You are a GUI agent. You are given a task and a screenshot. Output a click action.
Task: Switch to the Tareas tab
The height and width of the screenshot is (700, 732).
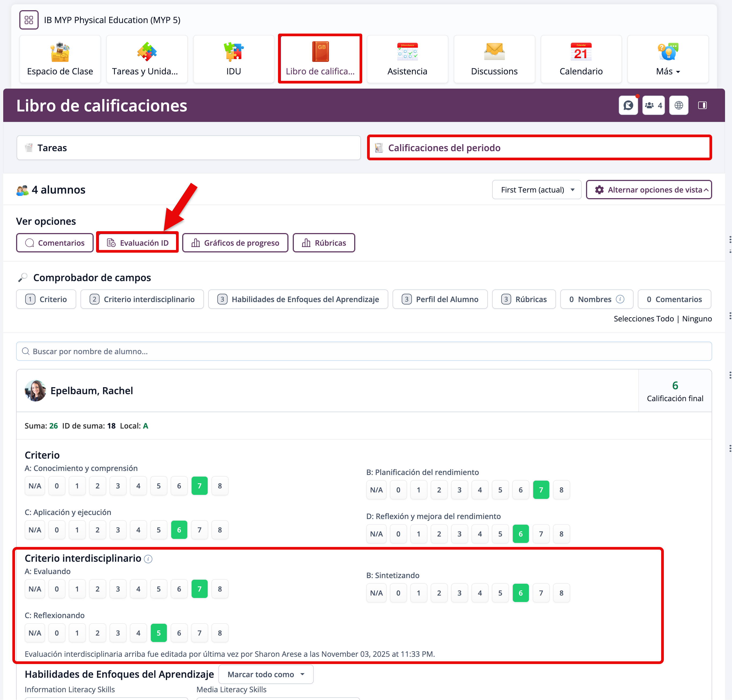pos(188,148)
